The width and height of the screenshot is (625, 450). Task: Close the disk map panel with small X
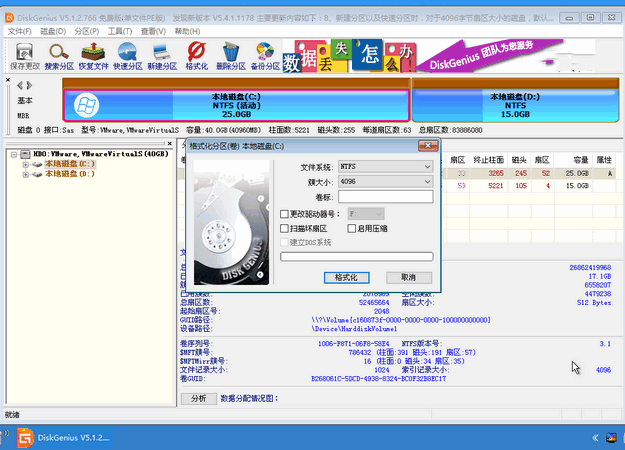[8, 80]
